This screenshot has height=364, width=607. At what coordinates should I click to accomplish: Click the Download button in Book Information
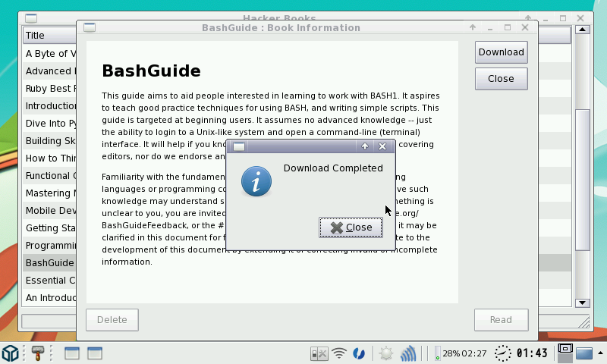[501, 52]
